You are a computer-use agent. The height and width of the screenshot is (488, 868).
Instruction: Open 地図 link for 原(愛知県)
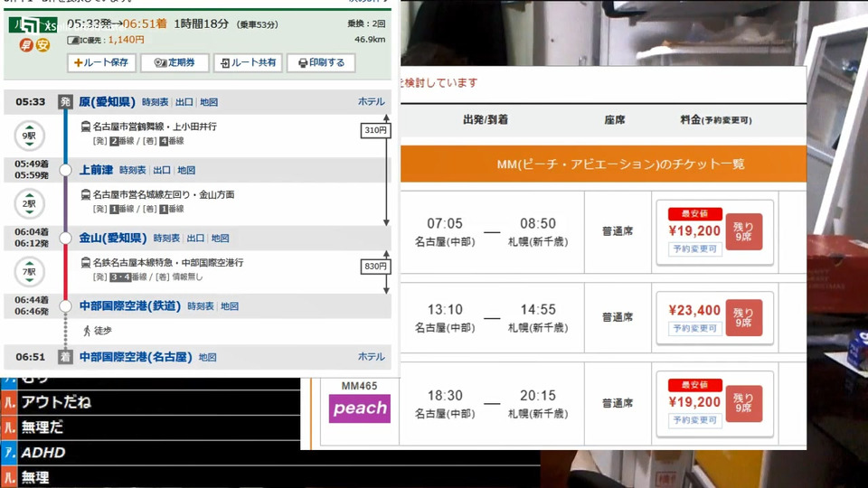[209, 102]
